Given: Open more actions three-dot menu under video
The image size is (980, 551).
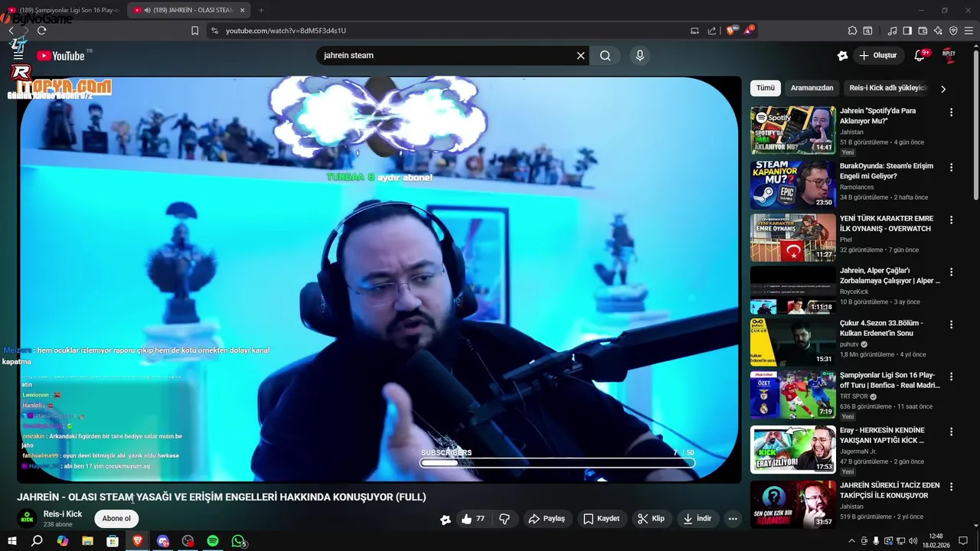Looking at the screenshot, I should tap(733, 518).
